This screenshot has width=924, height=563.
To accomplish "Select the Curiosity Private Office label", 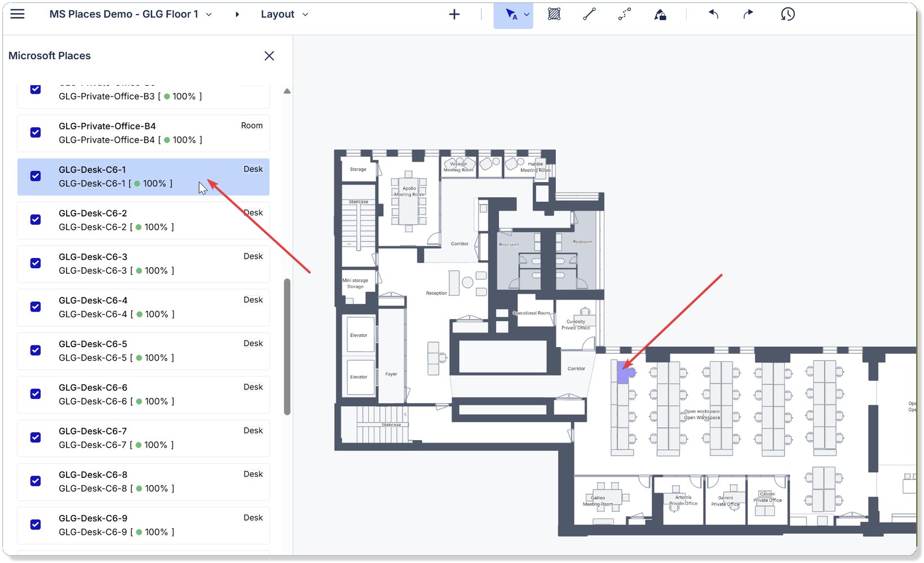I will 576,325.
